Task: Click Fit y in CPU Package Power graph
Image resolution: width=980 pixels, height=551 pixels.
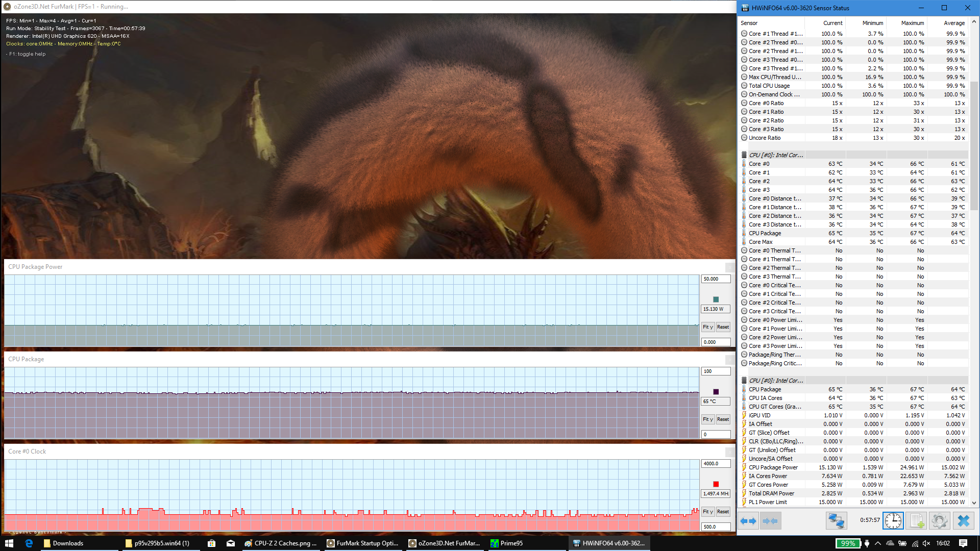Action: (707, 327)
